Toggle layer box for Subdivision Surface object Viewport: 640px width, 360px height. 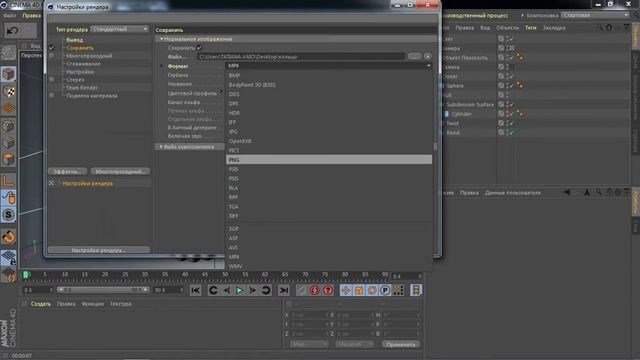coord(501,104)
